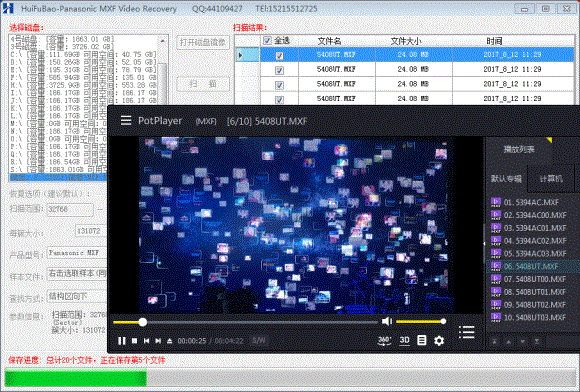Image resolution: width=580 pixels, height=392 pixels.
Task: Select F:\ drive in disk list
Action: pos(84,77)
